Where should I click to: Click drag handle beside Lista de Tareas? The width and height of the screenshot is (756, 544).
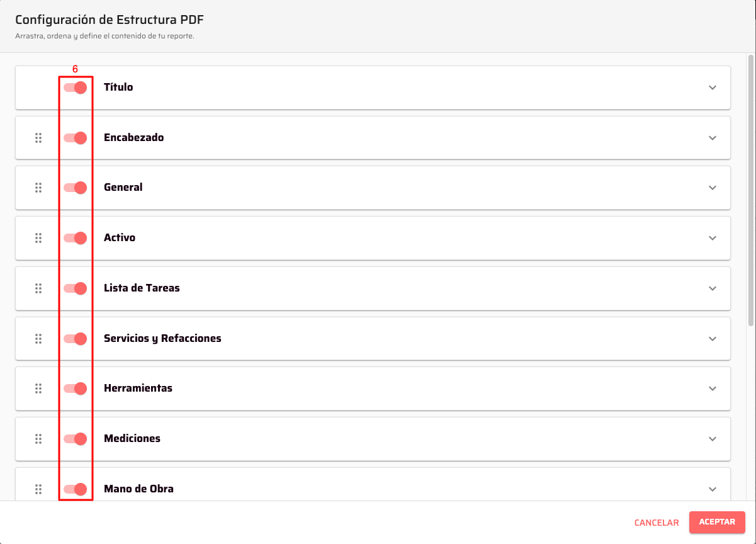pyautogui.click(x=38, y=288)
